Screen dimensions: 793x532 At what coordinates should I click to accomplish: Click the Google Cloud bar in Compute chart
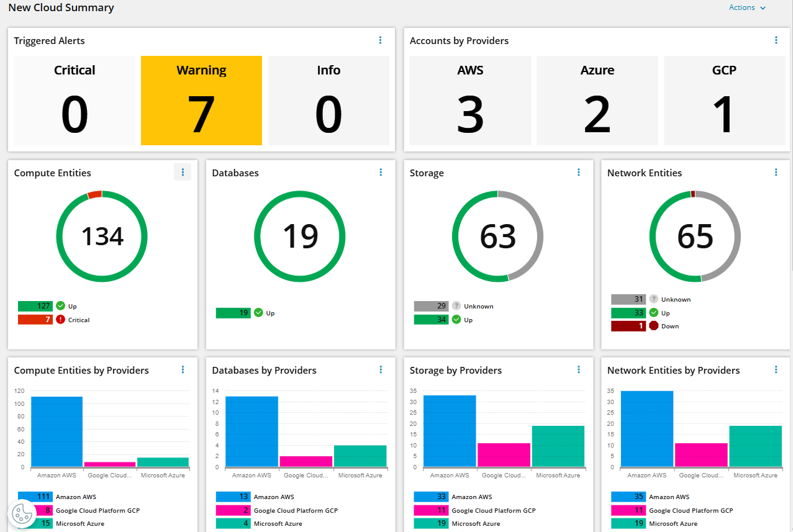[x=110, y=464]
